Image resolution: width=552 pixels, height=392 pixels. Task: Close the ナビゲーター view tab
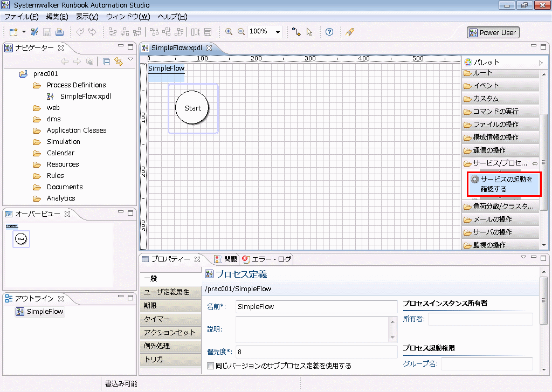point(61,47)
